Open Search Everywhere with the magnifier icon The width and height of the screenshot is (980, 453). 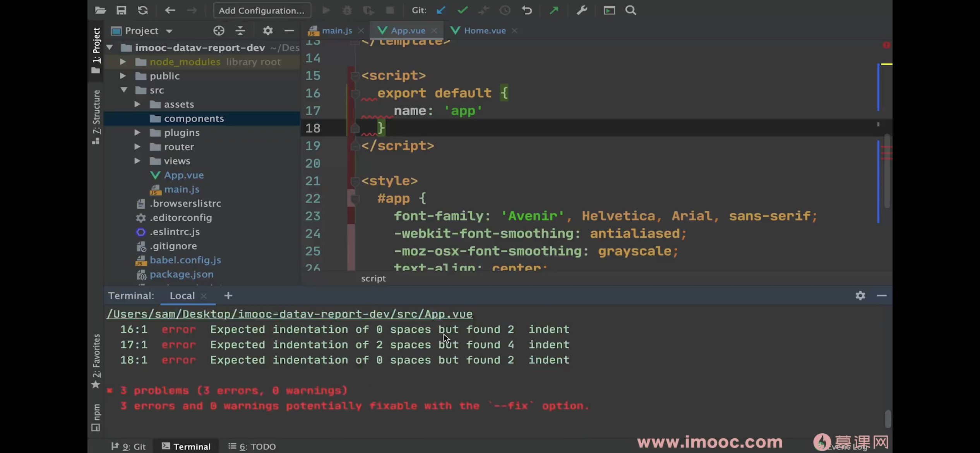[x=630, y=10]
